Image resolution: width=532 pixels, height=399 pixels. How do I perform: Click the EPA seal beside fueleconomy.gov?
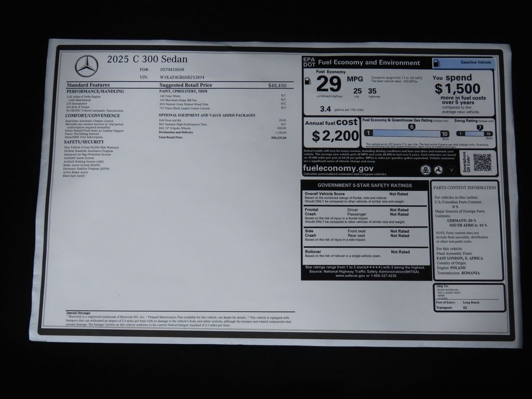point(425,170)
